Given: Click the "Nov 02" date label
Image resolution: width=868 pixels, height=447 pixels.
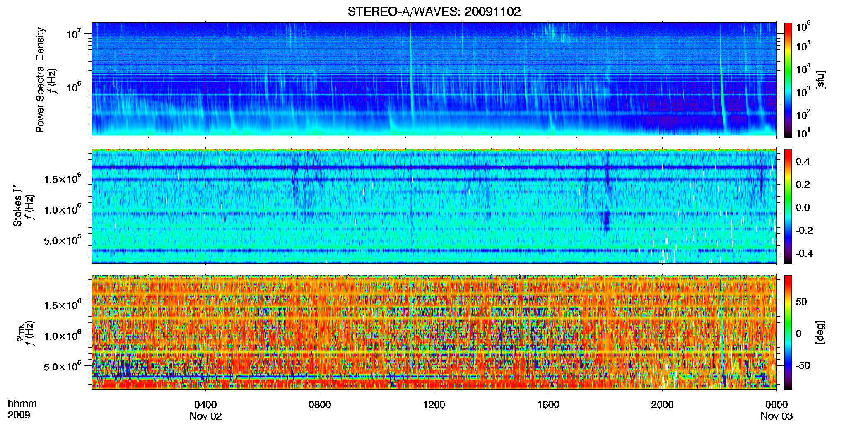Looking at the screenshot, I should pyautogui.click(x=205, y=416).
